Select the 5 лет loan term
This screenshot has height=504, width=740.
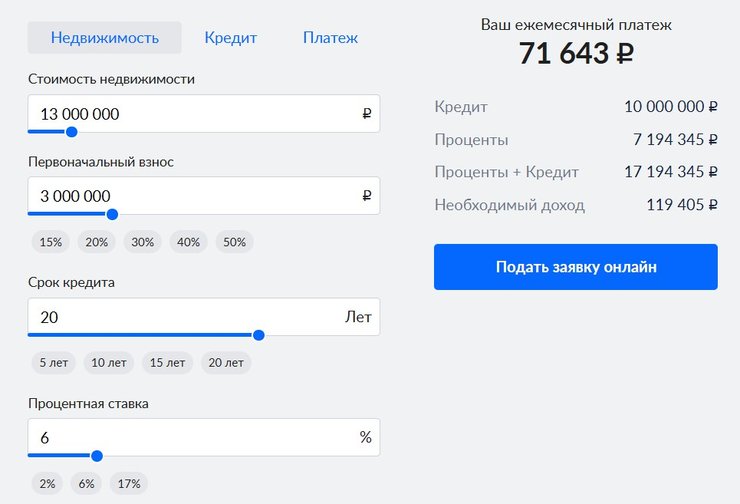tap(54, 363)
